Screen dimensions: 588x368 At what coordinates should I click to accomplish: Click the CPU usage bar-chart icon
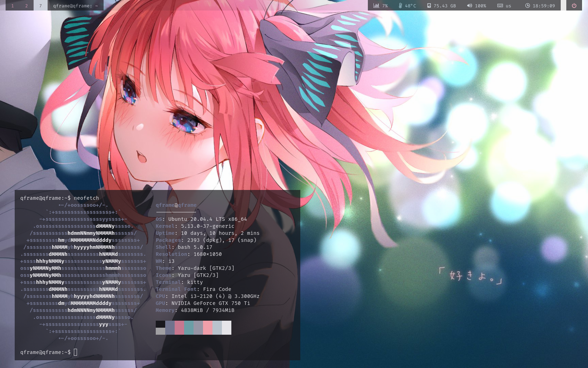tap(376, 6)
